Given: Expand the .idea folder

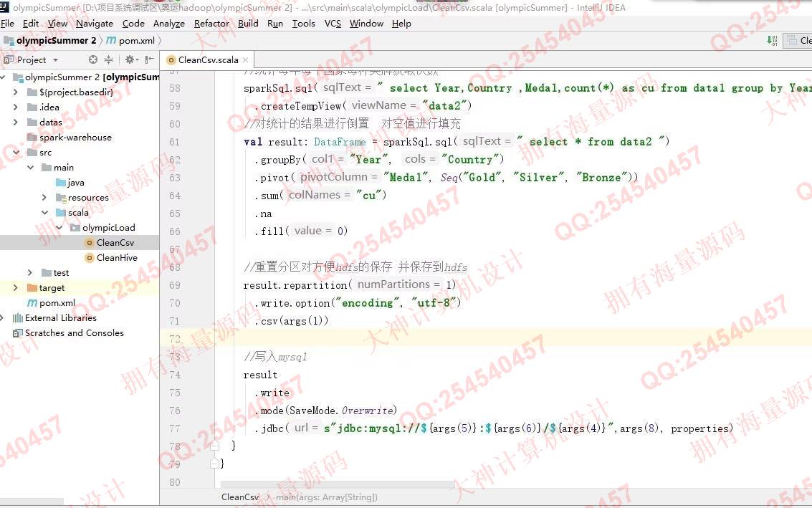Looking at the screenshot, I should click(16, 107).
